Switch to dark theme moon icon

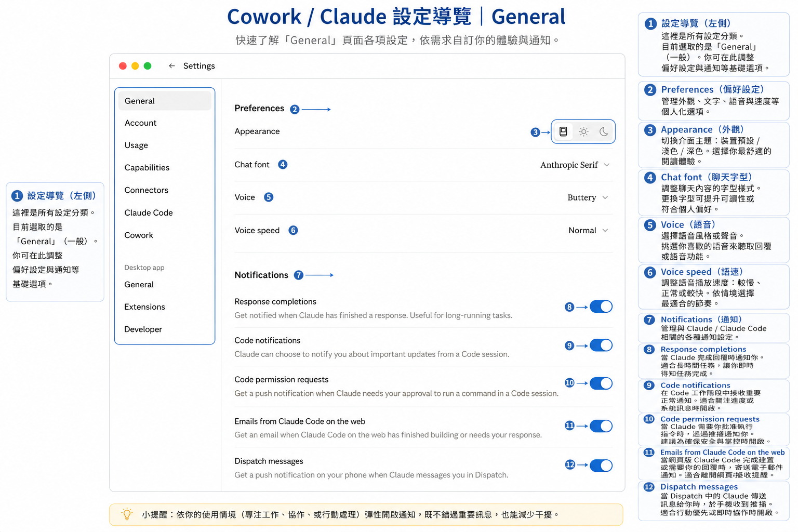(x=604, y=131)
